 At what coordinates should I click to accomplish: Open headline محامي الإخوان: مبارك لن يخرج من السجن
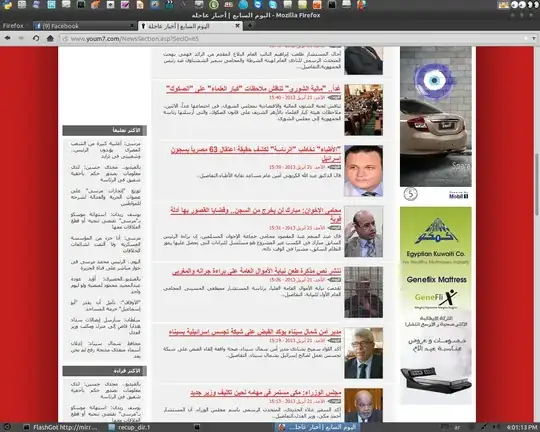pos(256,214)
